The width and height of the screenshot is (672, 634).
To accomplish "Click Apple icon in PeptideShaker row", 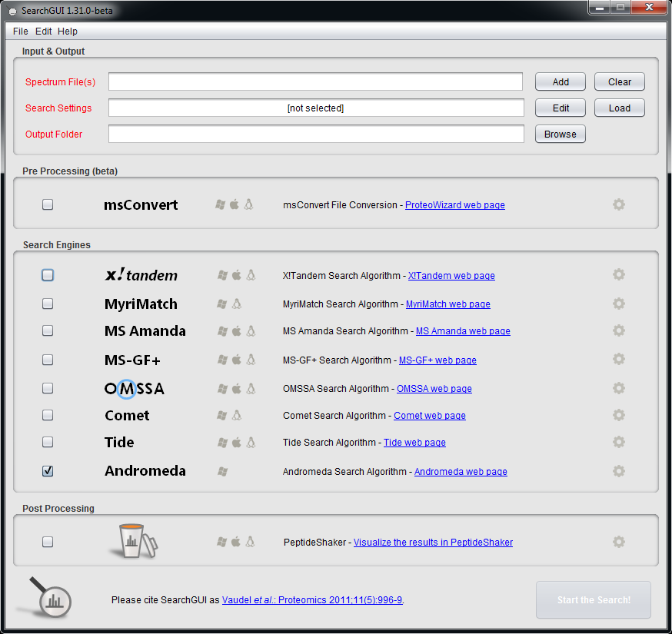I will point(236,542).
